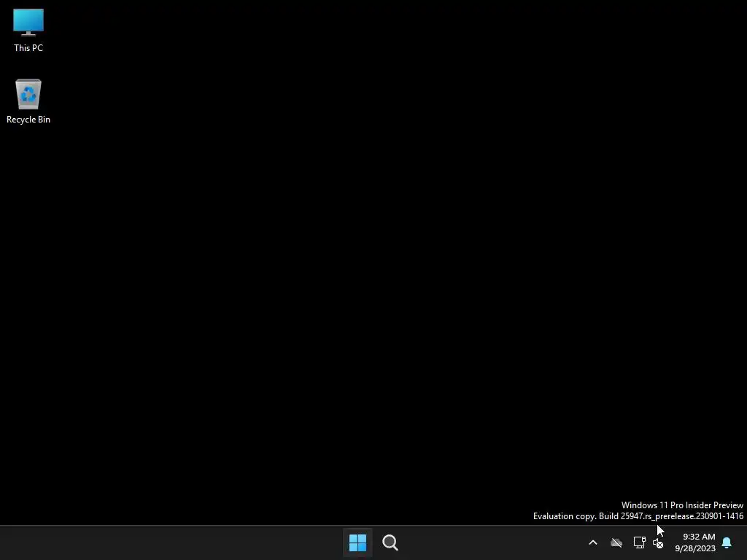This screenshot has width=747, height=560.
Task: Open the network display tray icon
Action: coord(639,542)
